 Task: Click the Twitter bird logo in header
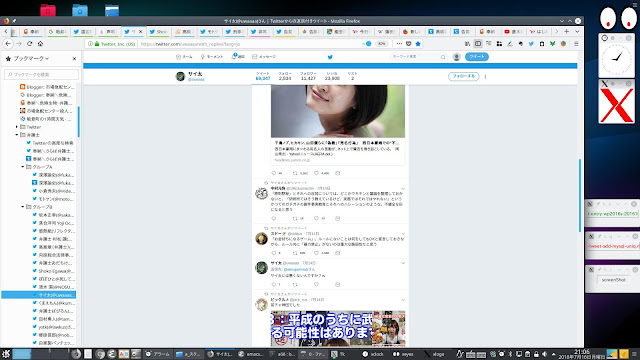coord(330,57)
